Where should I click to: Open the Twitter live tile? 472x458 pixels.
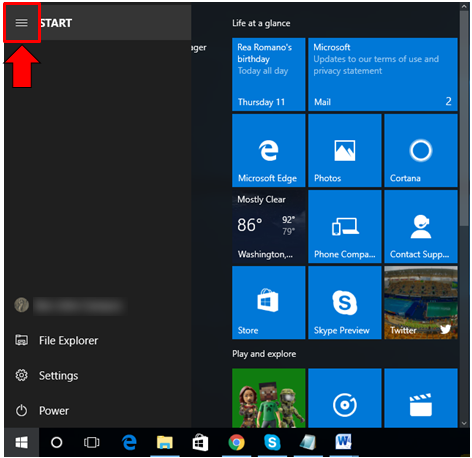click(x=421, y=302)
